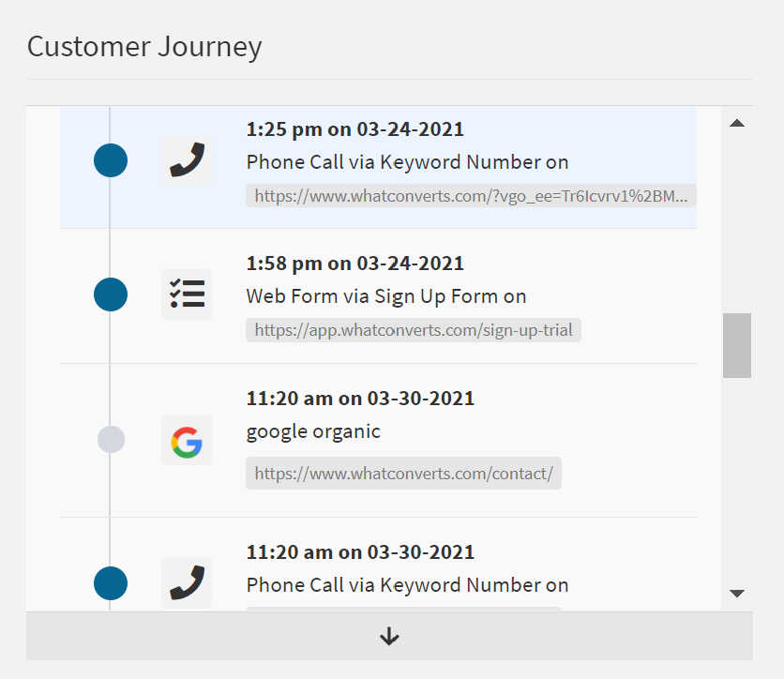Click the "google organic" entry text
Viewport: 784px width, 679px height.
click(313, 431)
